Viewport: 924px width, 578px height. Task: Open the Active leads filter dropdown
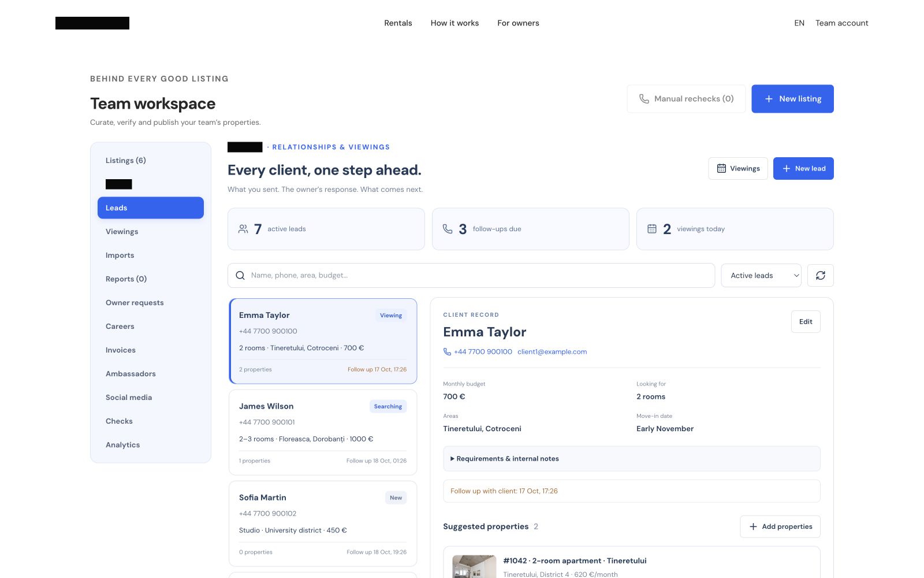[761, 276]
